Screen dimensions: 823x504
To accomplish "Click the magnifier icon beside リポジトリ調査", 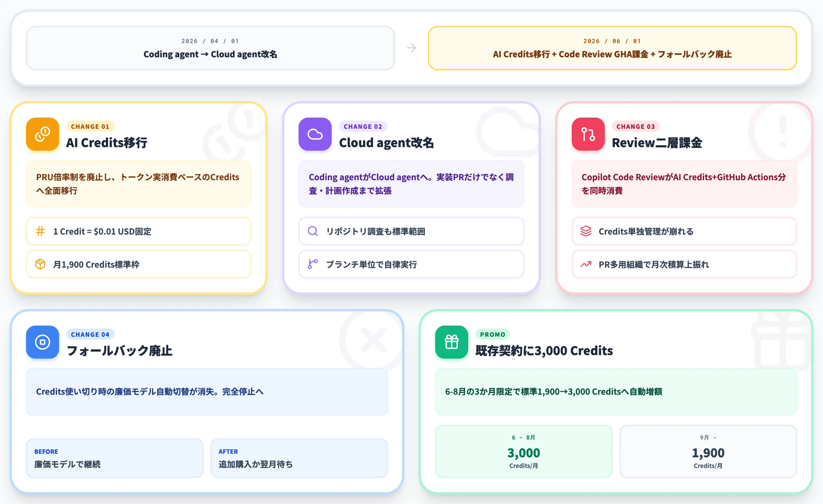I will pyautogui.click(x=313, y=231).
